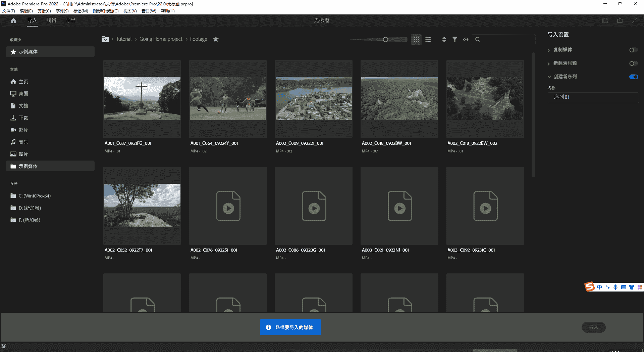Open the 序列(S) menu
The image size is (644, 352).
tap(62, 11)
